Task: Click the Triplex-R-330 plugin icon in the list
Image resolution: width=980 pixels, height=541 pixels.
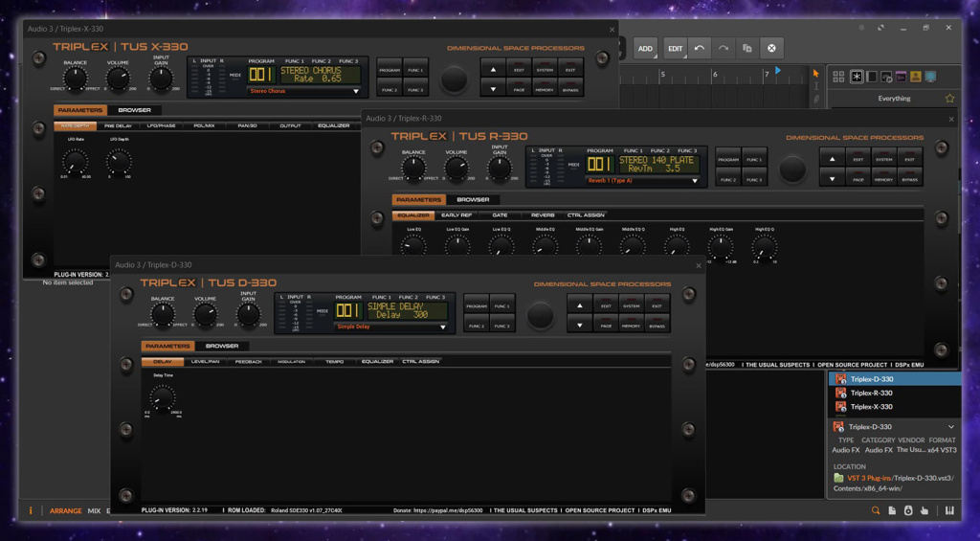Action: coord(840,393)
